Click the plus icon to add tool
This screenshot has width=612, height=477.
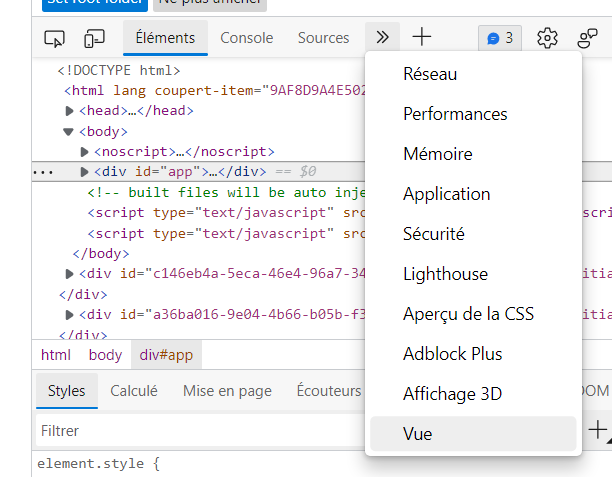422,37
